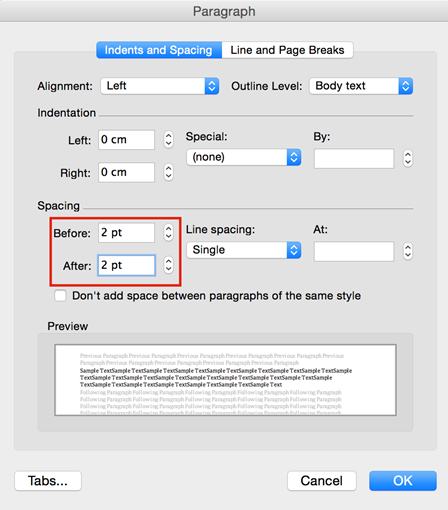Expand the Special indentation dropdown
The image size is (448, 510).
(244, 157)
